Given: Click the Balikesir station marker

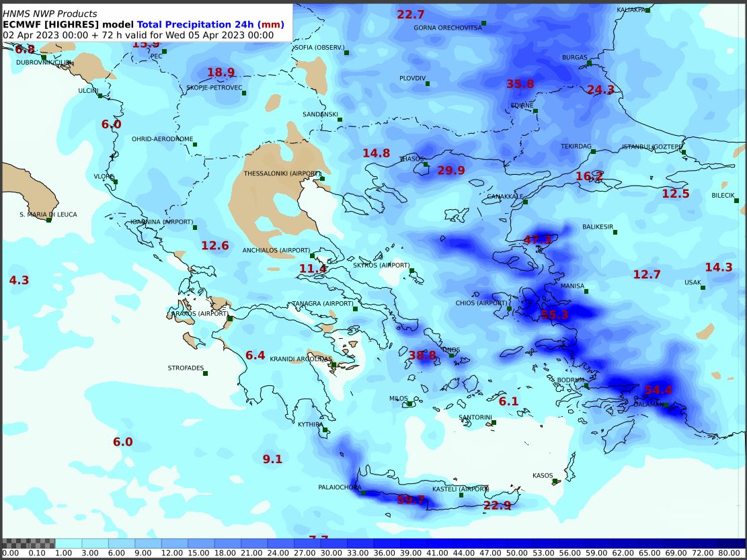Looking at the screenshot, I should (615, 232).
